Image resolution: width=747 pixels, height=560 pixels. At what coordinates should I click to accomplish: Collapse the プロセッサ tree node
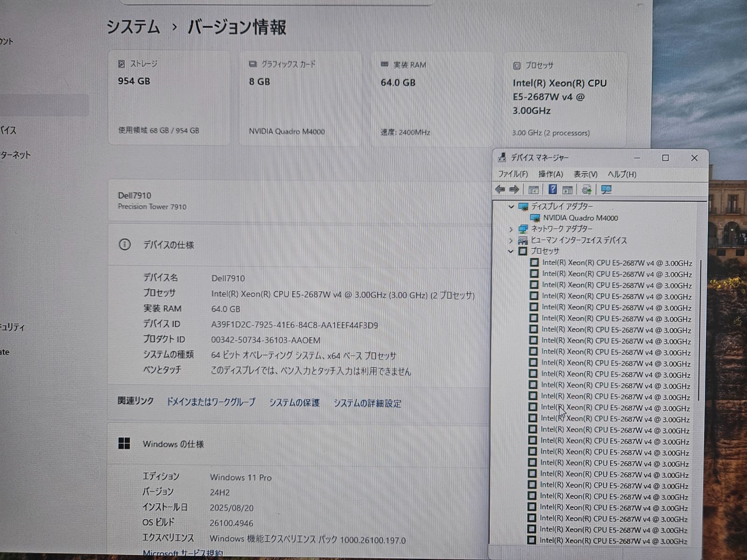click(511, 251)
